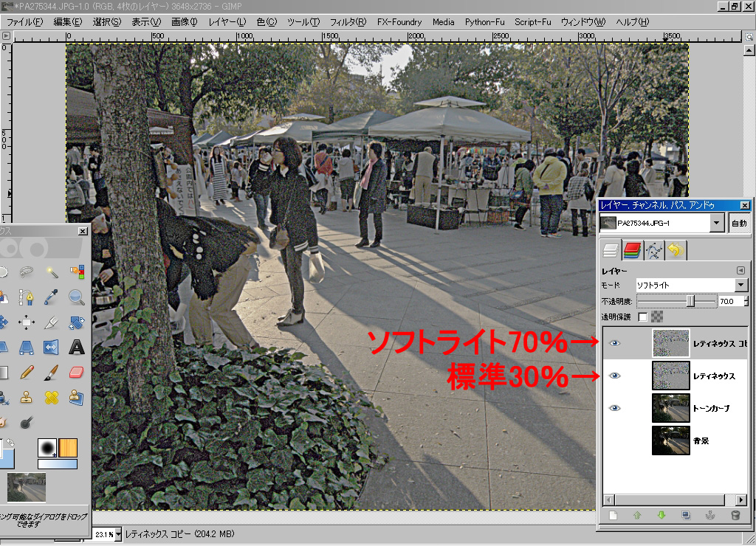Select the Eraser tool
The width and height of the screenshot is (756, 546).
point(77,373)
